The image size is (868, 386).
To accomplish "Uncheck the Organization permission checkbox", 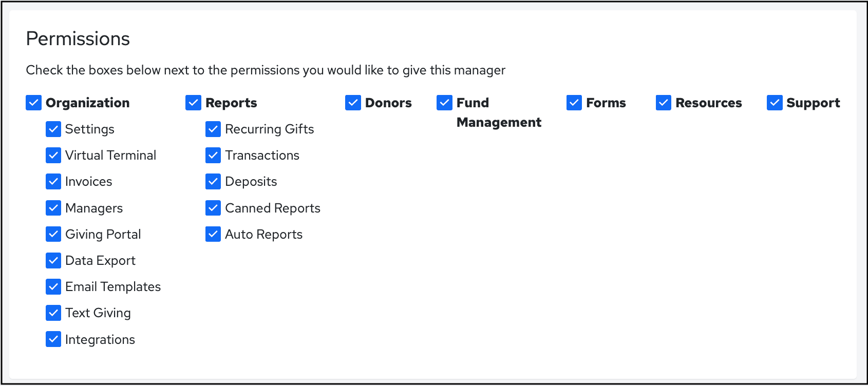I will [x=33, y=103].
